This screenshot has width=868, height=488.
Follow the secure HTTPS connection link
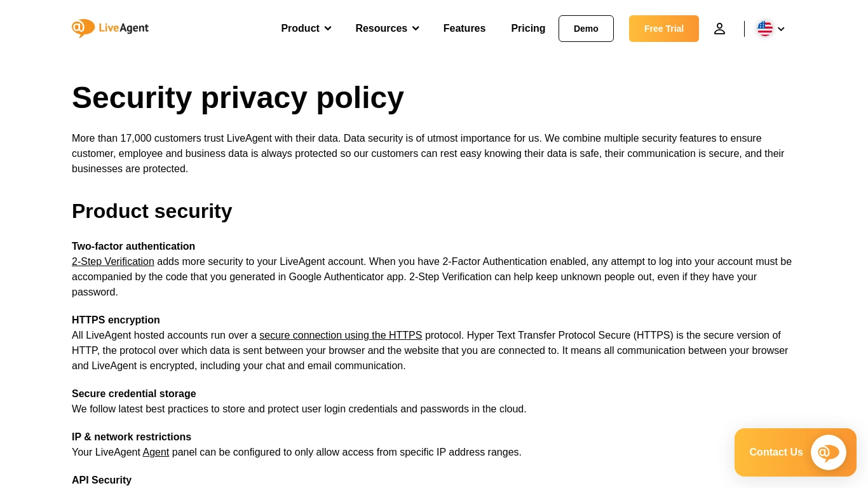point(341,335)
